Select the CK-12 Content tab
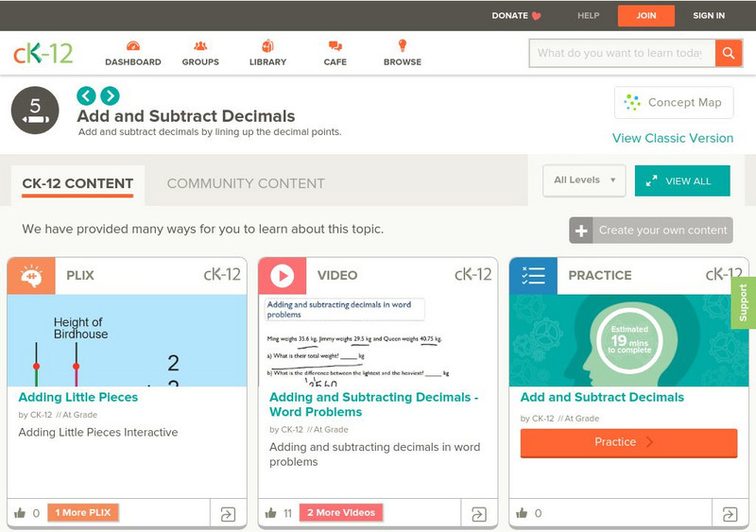 (77, 184)
